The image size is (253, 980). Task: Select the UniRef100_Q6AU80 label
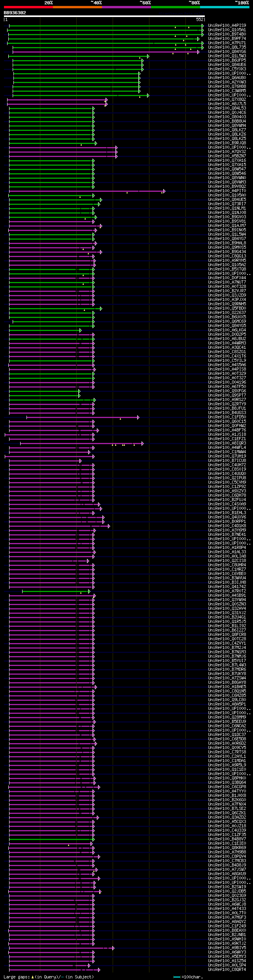[x=227, y=78]
